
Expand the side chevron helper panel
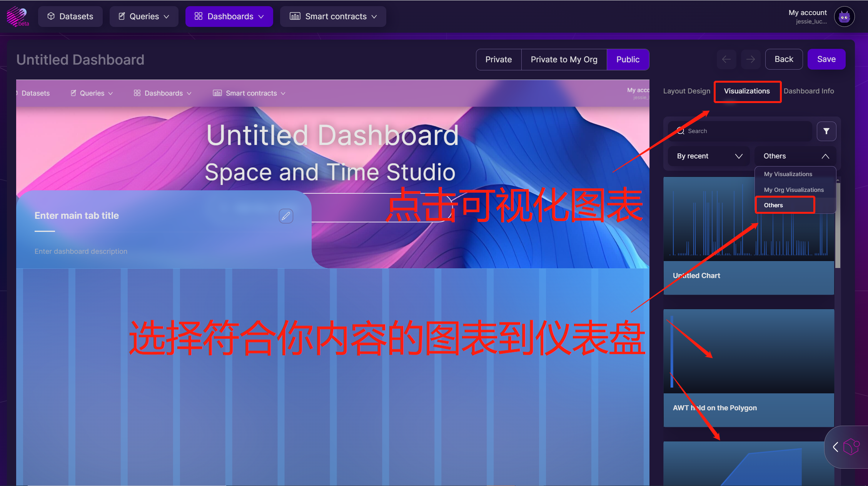(835, 447)
